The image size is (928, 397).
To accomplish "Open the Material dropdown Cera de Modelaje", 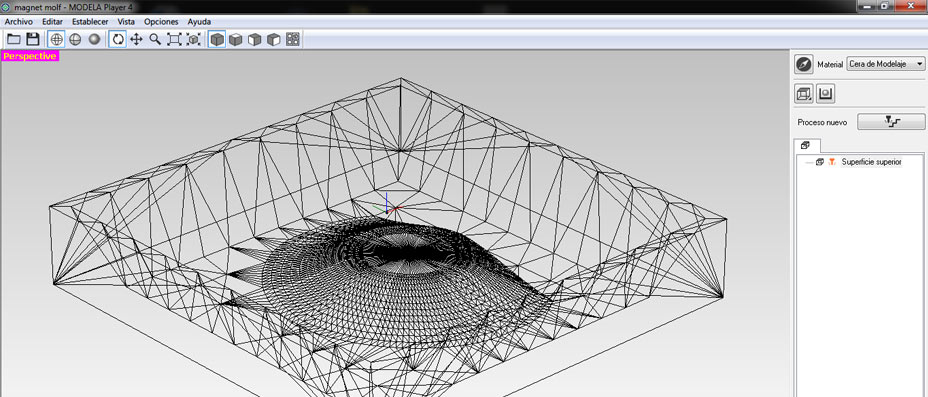I will point(886,63).
